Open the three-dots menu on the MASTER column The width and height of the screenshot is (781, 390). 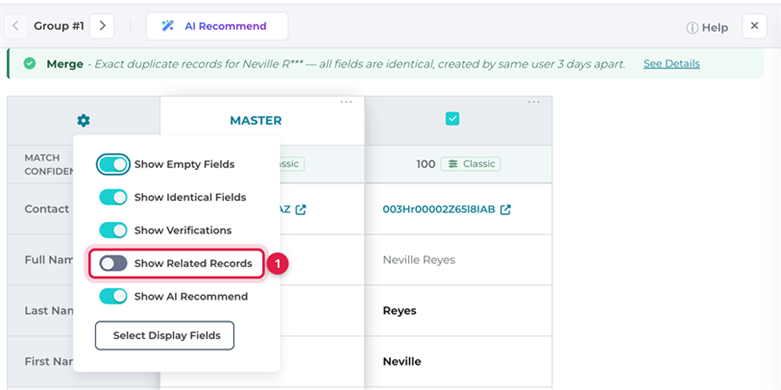(346, 102)
